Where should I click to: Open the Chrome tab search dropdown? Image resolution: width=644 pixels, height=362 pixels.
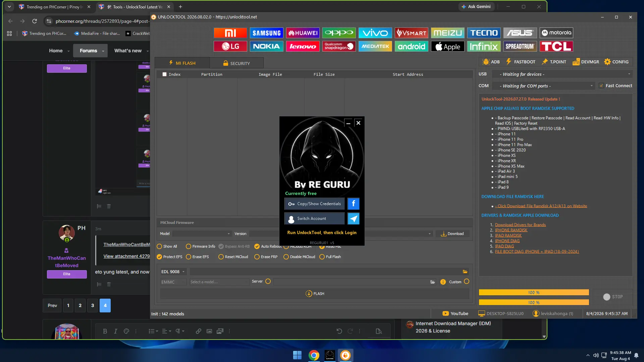(x=9, y=7)
